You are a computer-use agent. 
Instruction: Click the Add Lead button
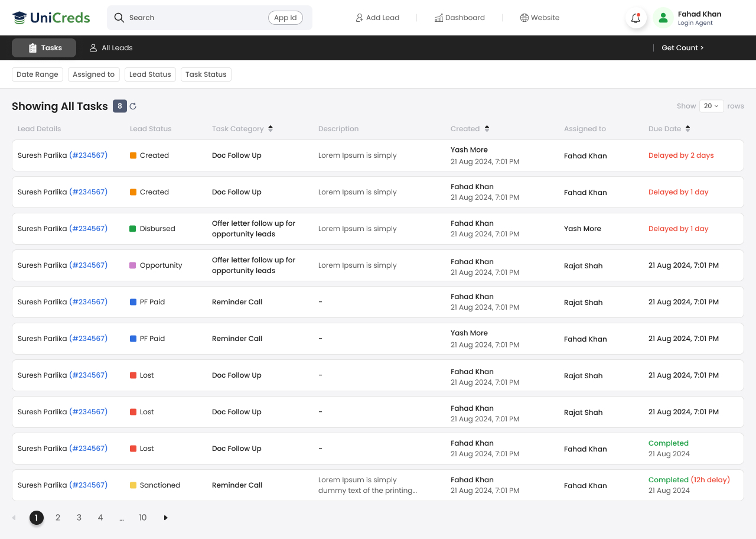(x=377, y=18)
